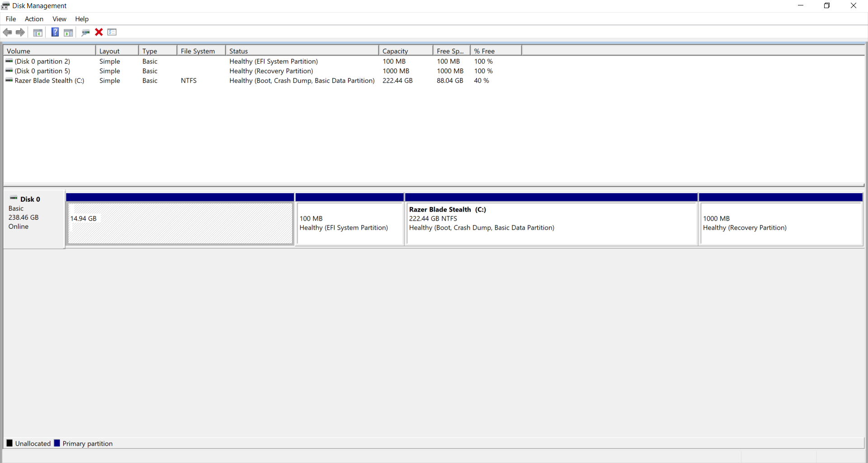
Task: Click the '88.04 GB' free space cell
Action: (450, 80)
